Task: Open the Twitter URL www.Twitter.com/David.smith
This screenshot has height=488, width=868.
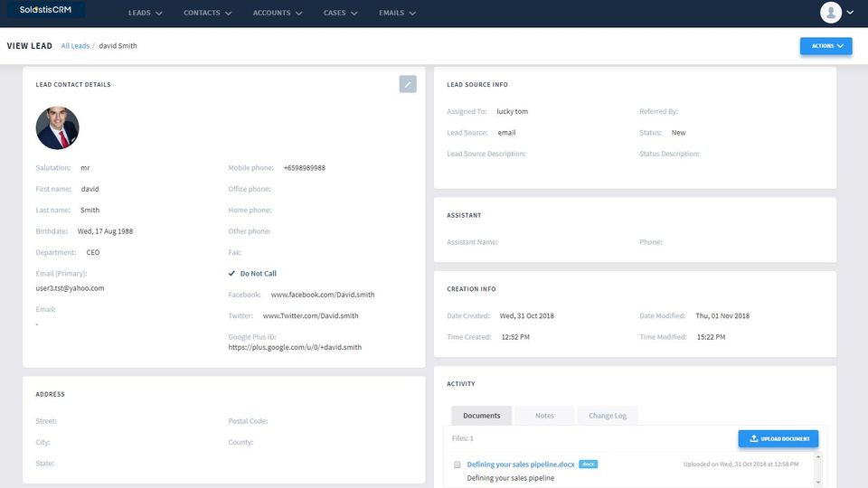Action: [310, 315]
